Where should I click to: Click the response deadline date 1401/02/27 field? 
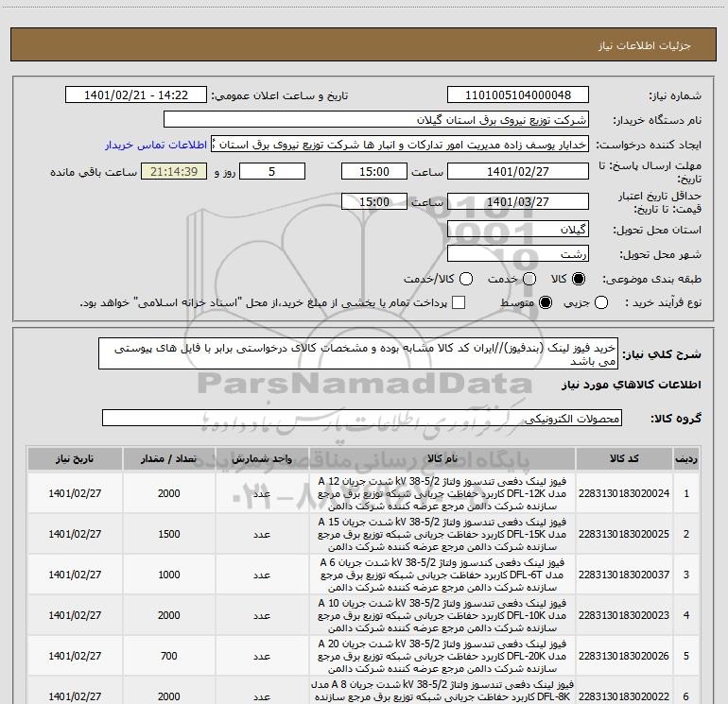click(518, 172)
